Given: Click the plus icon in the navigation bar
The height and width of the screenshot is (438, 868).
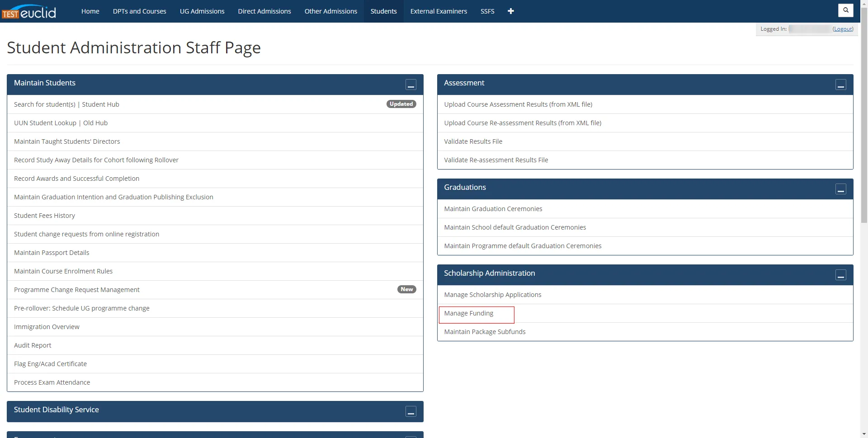Looking at the screenshot, I should [511, 11].
